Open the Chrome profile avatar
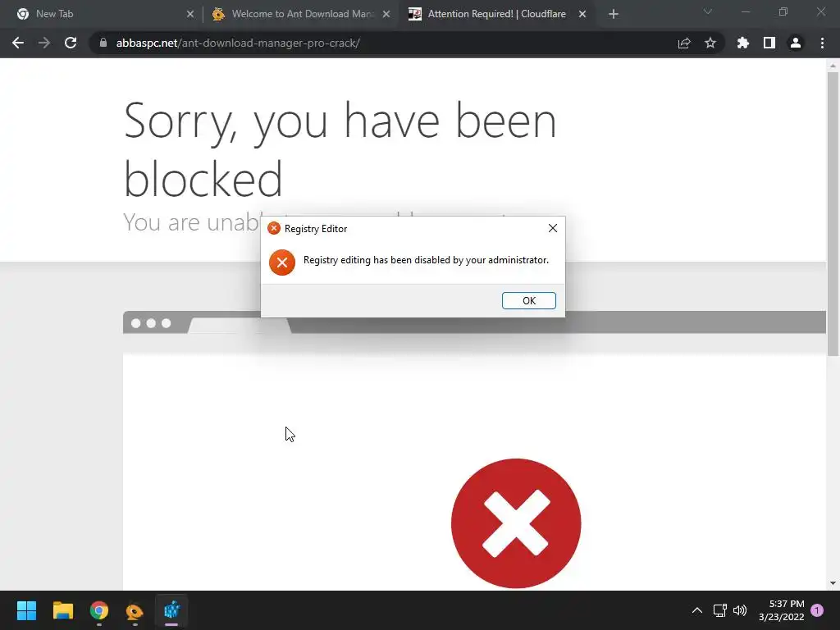Viewport: 840px width, 630px height. coord(796,43)
